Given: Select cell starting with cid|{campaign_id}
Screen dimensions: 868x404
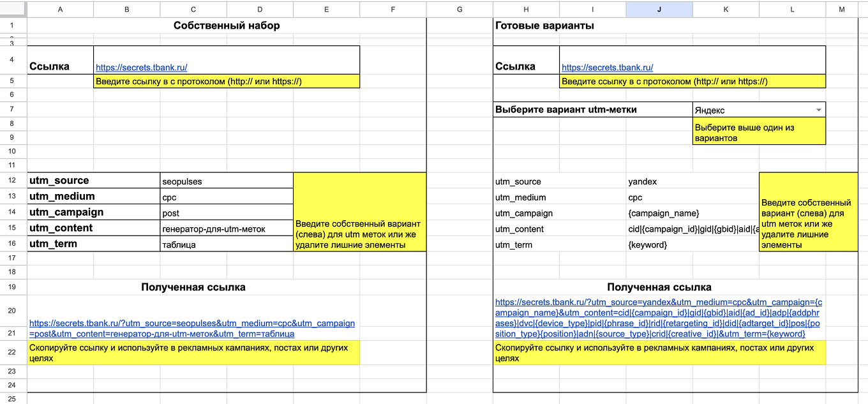Looking at the screenshot, I should (x=692, y=229).
